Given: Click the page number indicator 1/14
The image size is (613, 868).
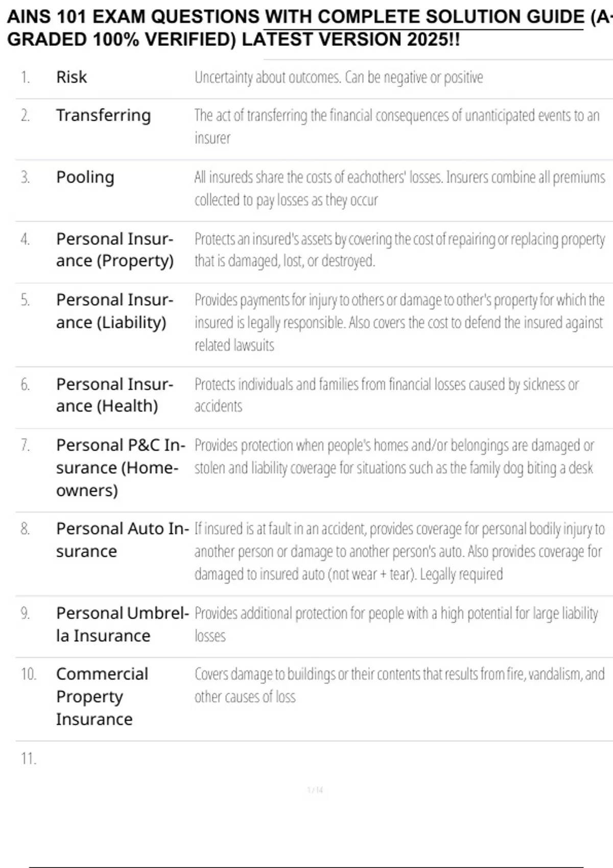Looking at the screenshot, I should click(x=315, y=790).
